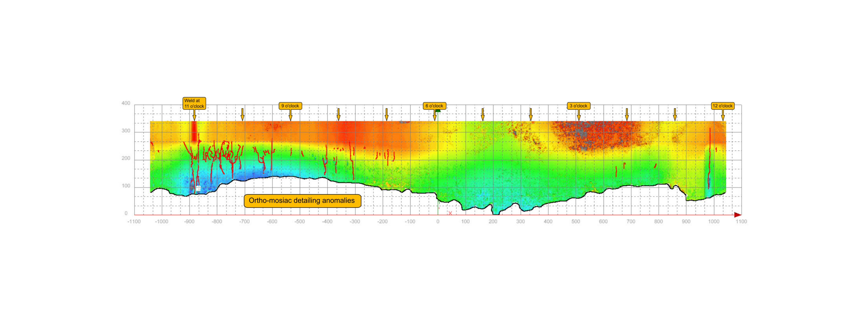This screenshot has height=320, width=868.
Task: Click the red X marker on the x-axis
Action: coord(450,213)
